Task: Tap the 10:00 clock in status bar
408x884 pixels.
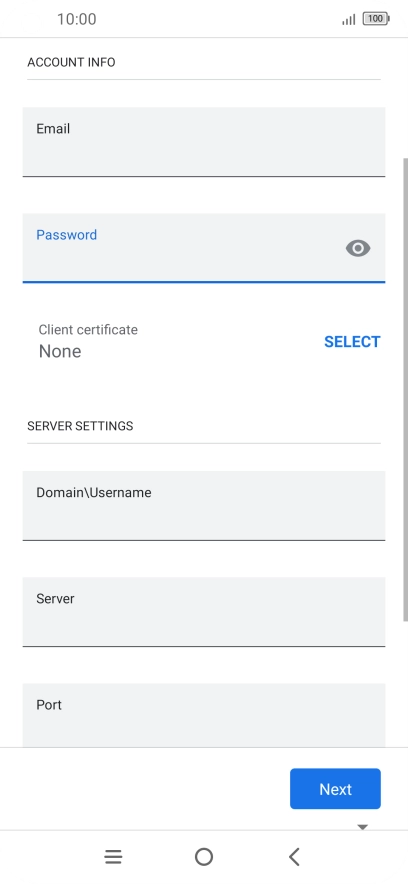Action: pos(77,19)
